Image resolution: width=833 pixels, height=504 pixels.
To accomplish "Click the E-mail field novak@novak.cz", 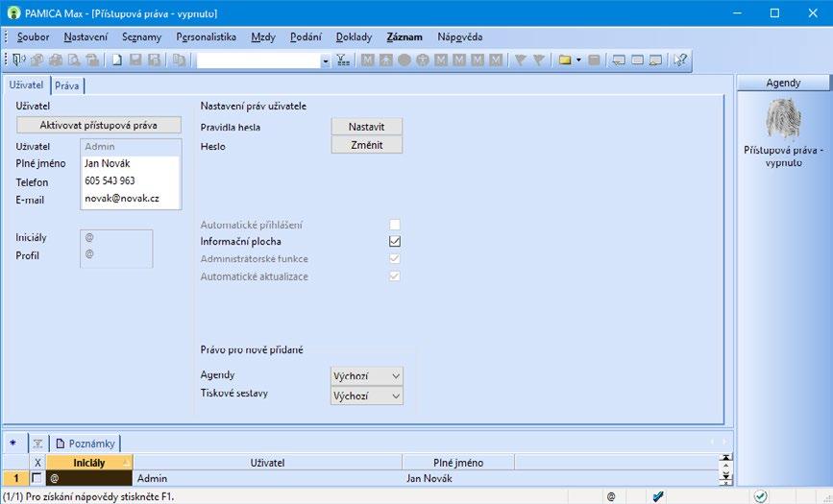I will point(130,199).
